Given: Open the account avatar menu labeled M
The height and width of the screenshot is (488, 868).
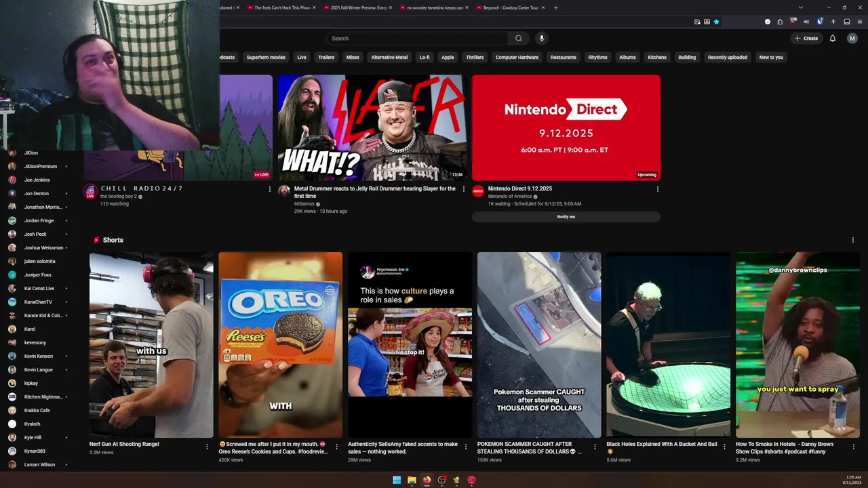Looking at the screenshot, I should [852, 39].
